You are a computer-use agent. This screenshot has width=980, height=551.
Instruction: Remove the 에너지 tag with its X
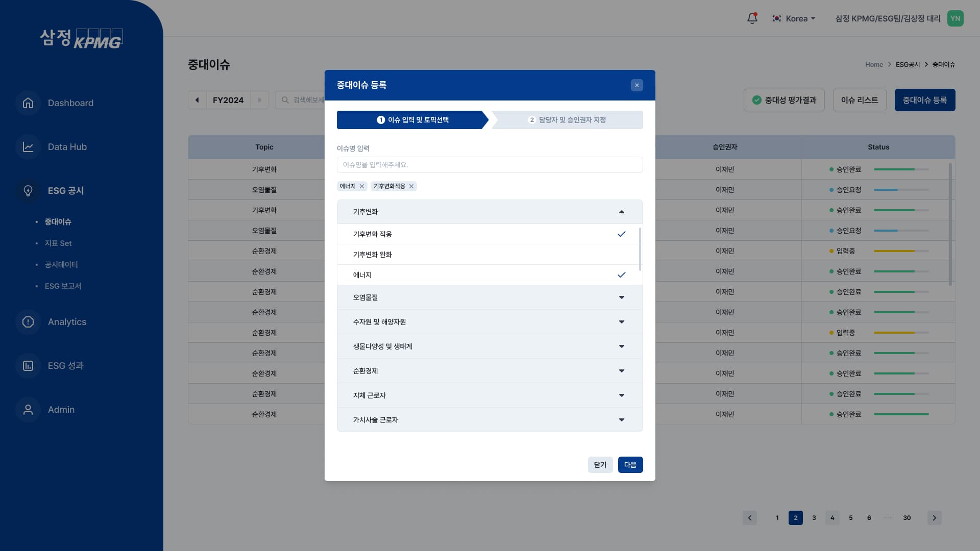pyautogui.click(x=362, y=186)
